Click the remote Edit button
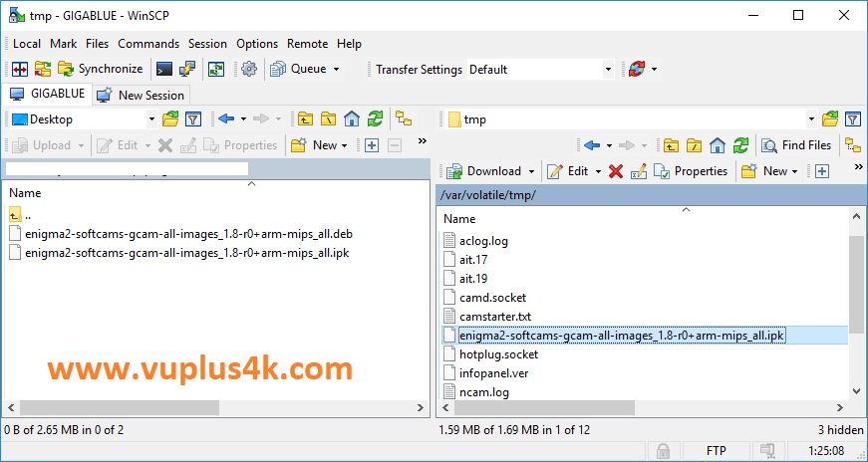This screenshot has width=868, height=462. (568, 171)
